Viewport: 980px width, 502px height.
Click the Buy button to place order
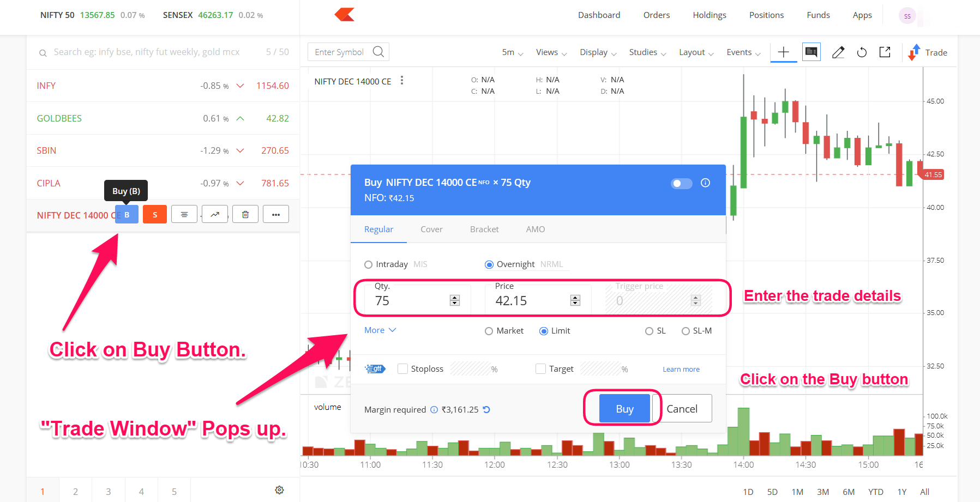(x=624, y=409)
